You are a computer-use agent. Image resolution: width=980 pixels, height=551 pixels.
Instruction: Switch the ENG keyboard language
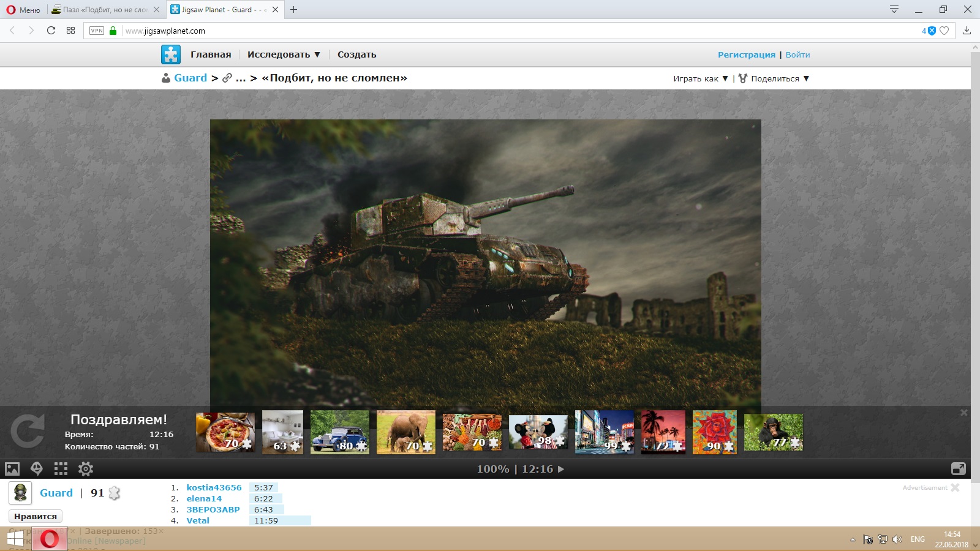(x=918, y=539)
